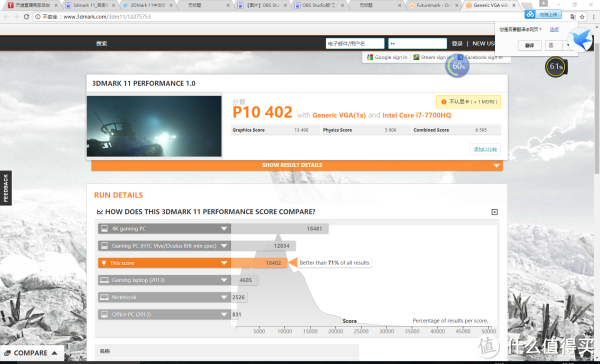Expand the Office PC (2013) dropdown arrow

pos(224,314)
